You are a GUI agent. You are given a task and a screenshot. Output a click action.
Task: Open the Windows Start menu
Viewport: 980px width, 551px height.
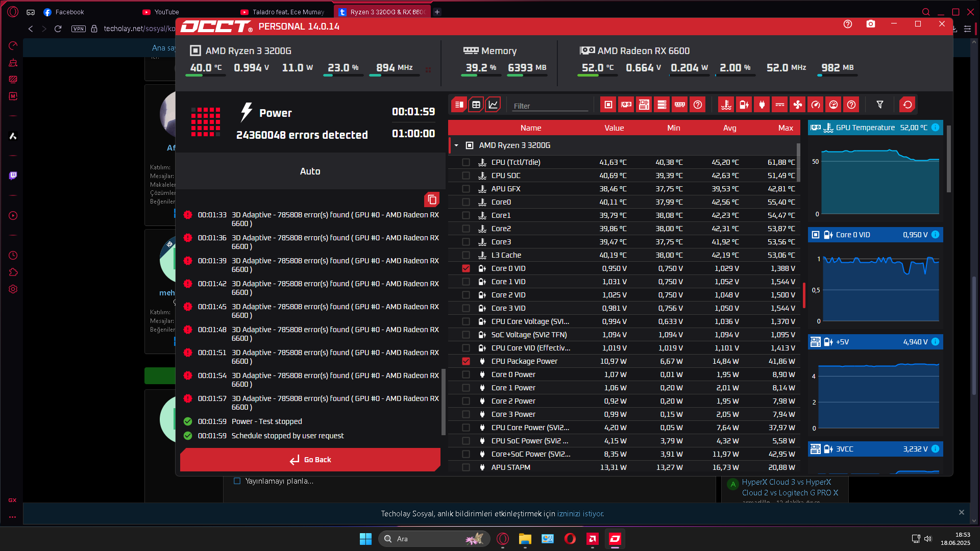[x=365, y=539]
